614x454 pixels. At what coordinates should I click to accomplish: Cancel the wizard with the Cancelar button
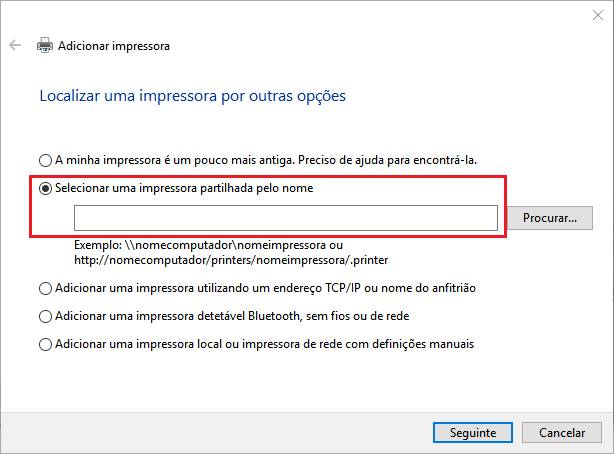(562, 432)
